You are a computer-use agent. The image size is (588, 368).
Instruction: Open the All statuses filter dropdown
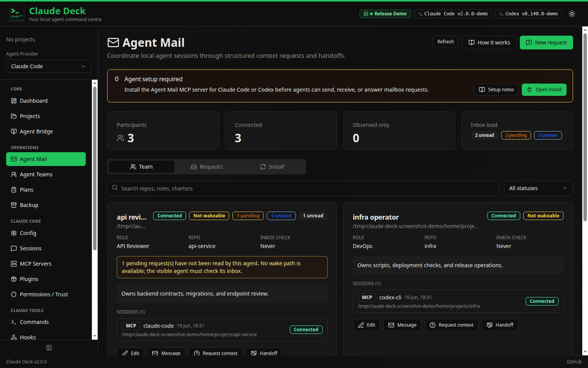(538, 188)
